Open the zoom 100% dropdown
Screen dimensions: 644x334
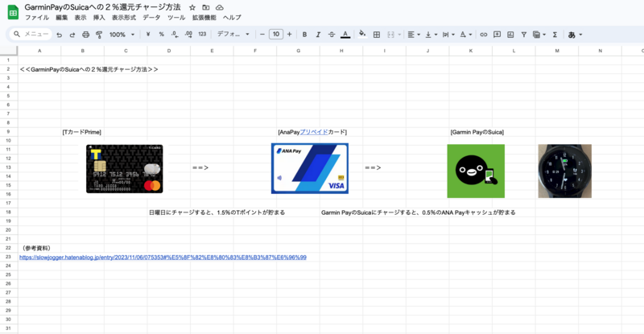pyautogui.click(x=122, y=35)
